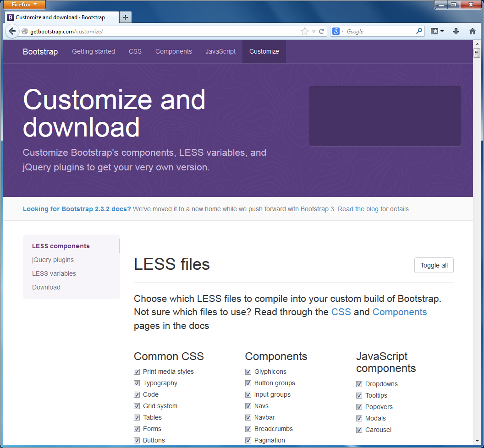Follow the Components link in the description
Viewport: 484px width, 448px height.
point(400,312)
